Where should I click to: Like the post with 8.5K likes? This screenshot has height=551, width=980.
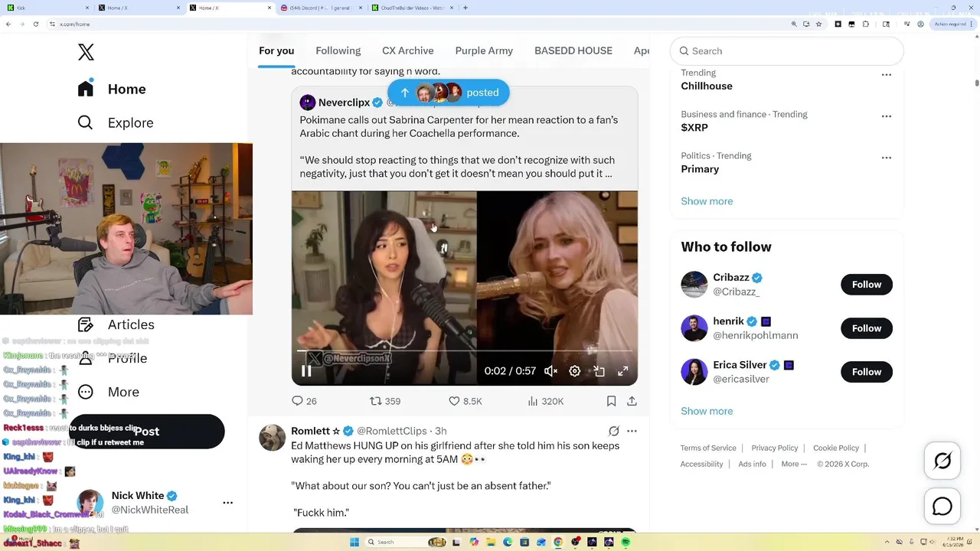(x=465, y=401)
